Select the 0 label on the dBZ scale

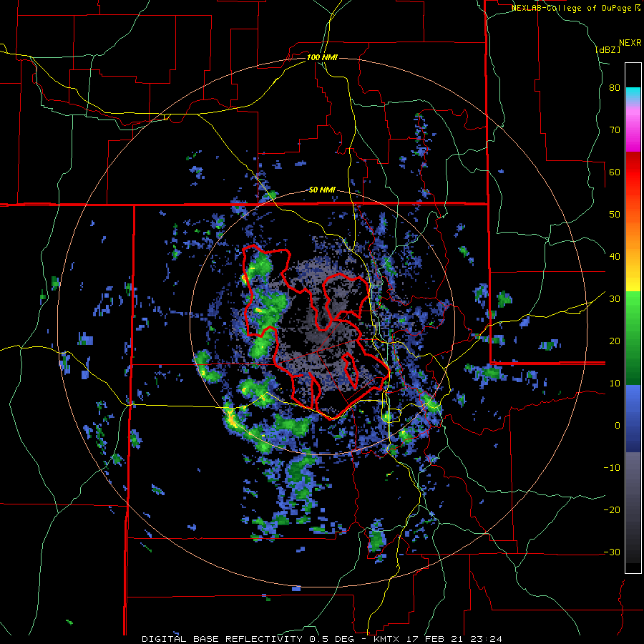coord(618,426)
